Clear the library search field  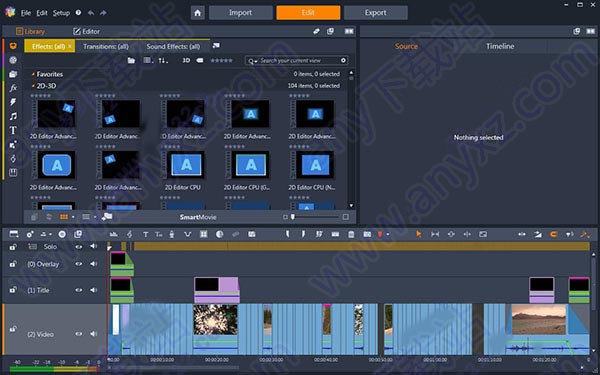343,60
